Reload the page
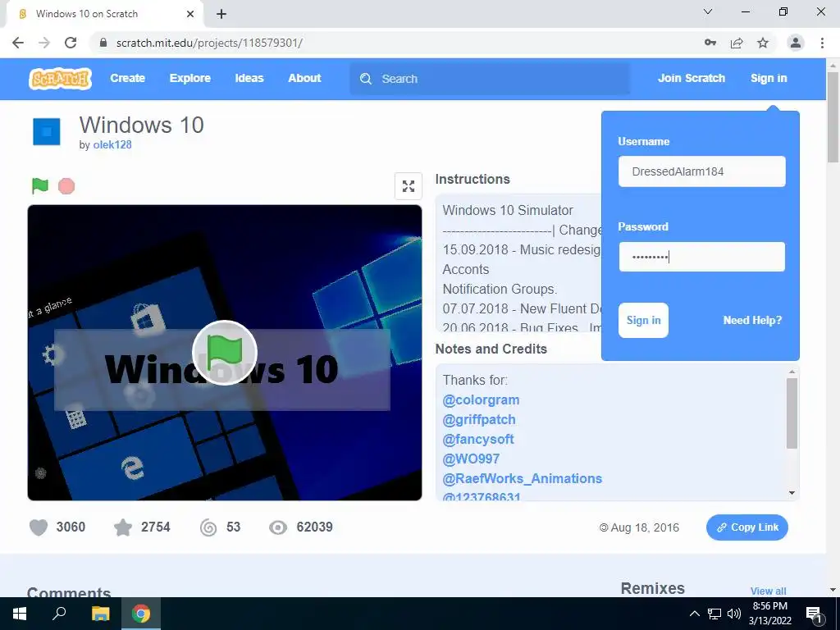 click(x=71, y=43)
